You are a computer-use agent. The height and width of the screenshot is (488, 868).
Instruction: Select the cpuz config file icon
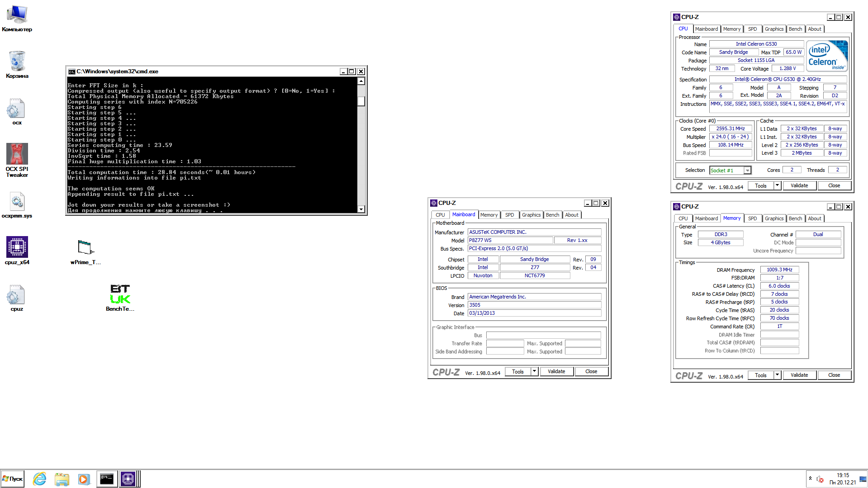(x=17, y=298)
